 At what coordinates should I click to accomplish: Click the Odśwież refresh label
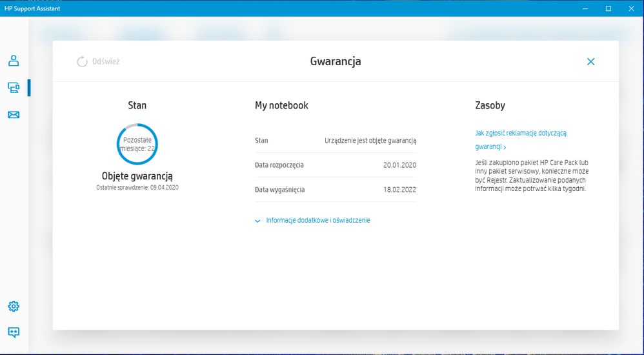(106, 62)
